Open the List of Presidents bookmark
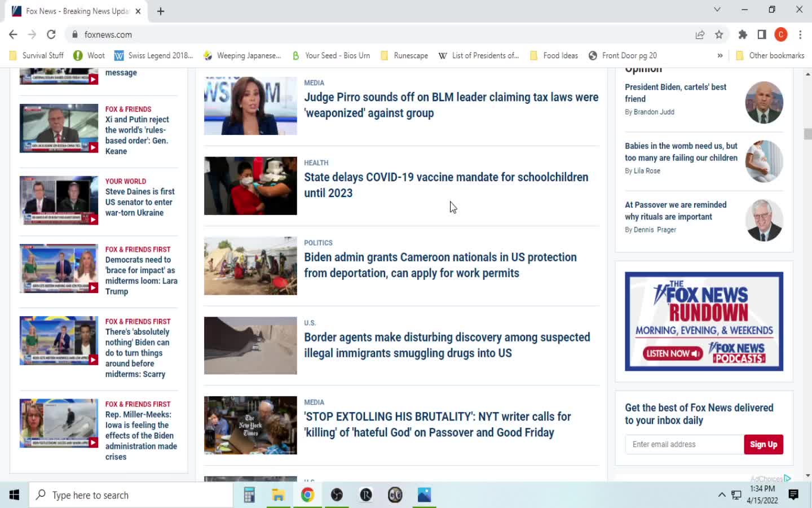812x508 pixels. pos(479,55)
